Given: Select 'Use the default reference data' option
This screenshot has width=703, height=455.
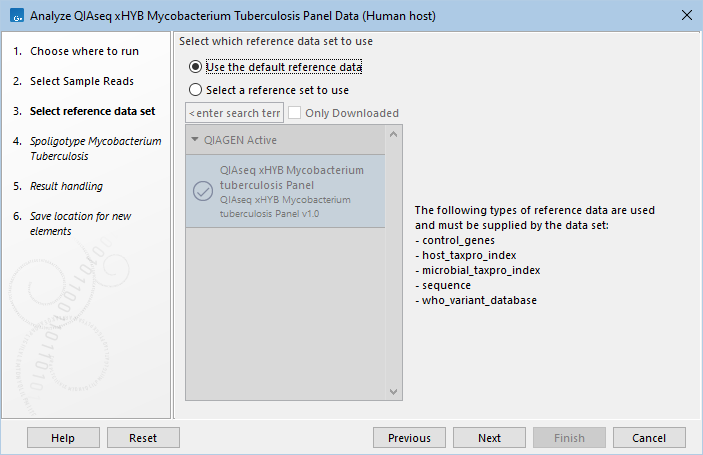Looking at the screenshot, I should click(195, 67).
